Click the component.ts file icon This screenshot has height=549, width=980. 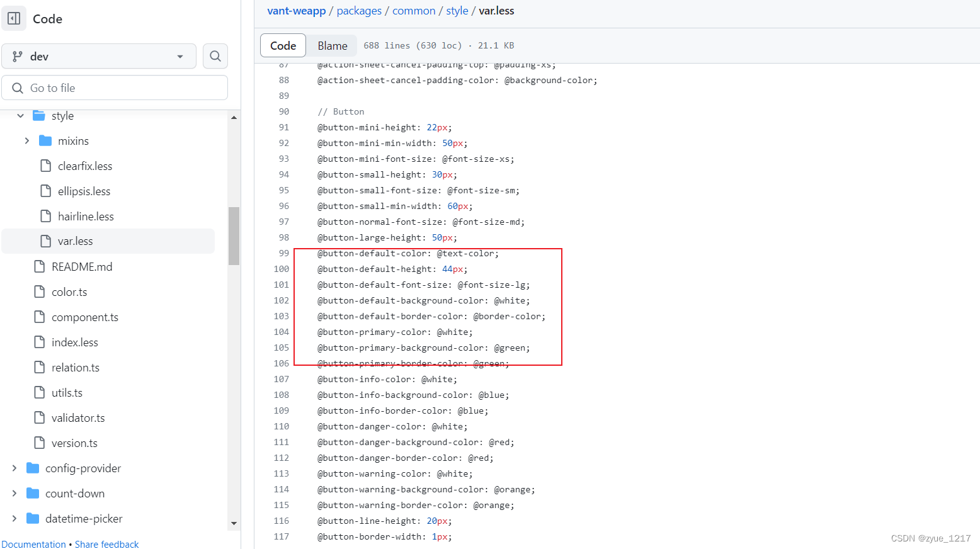tap(39, 317)
